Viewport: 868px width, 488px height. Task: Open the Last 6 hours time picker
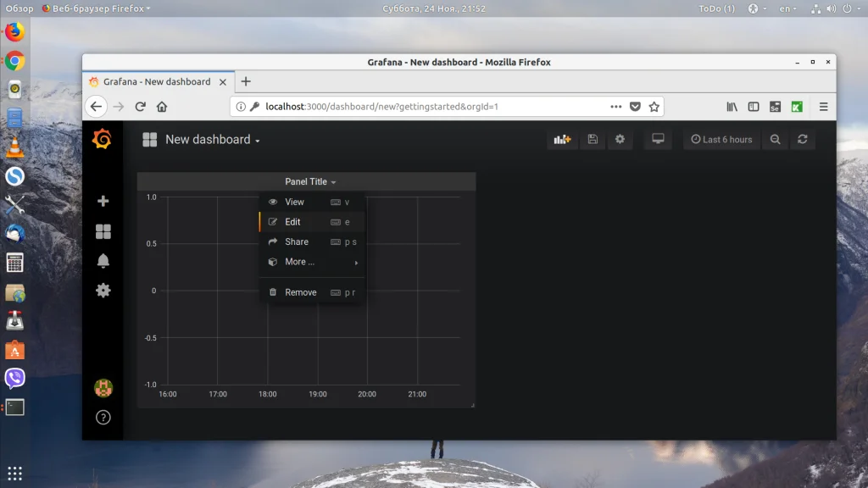pos(721,140)
